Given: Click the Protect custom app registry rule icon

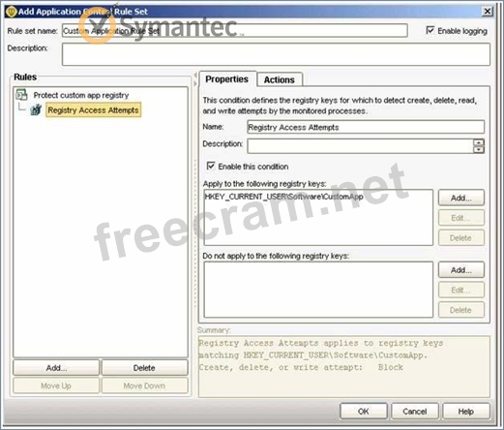Looking at the screenshot, I should tap(21, 95).
